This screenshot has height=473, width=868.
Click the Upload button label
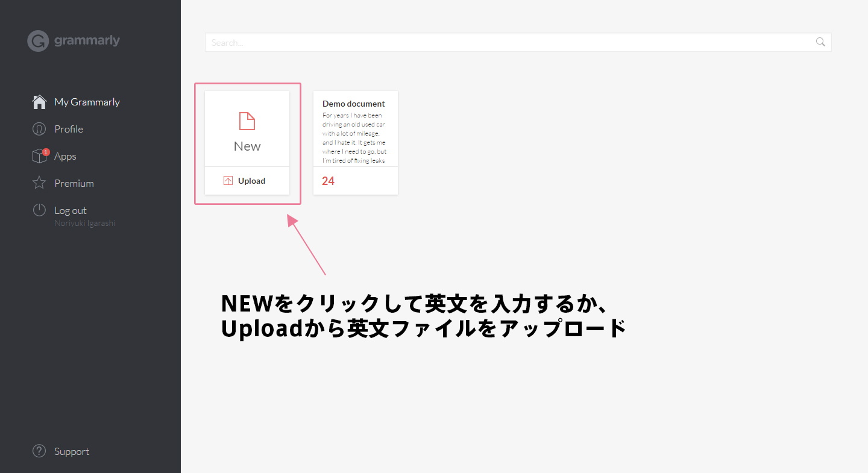[251, 181]
